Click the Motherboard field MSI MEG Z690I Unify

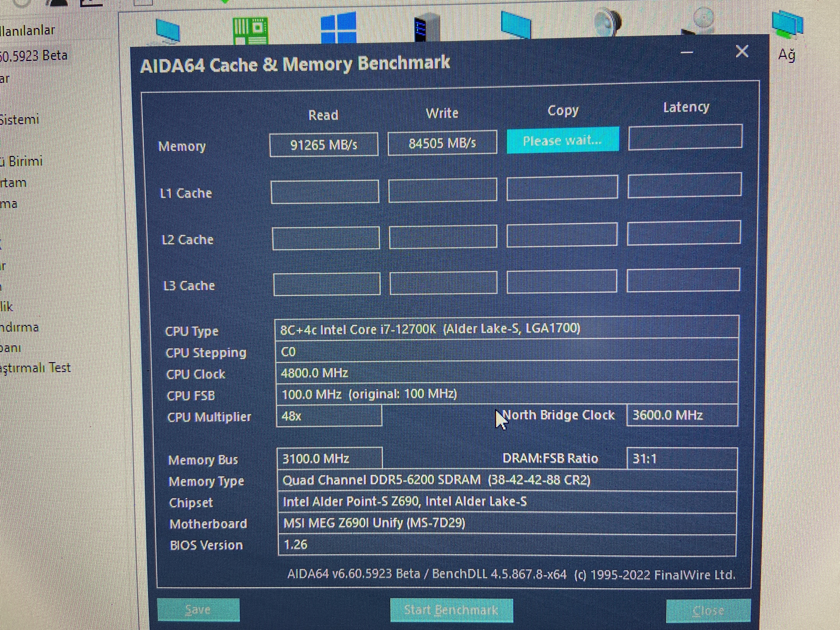507,523
